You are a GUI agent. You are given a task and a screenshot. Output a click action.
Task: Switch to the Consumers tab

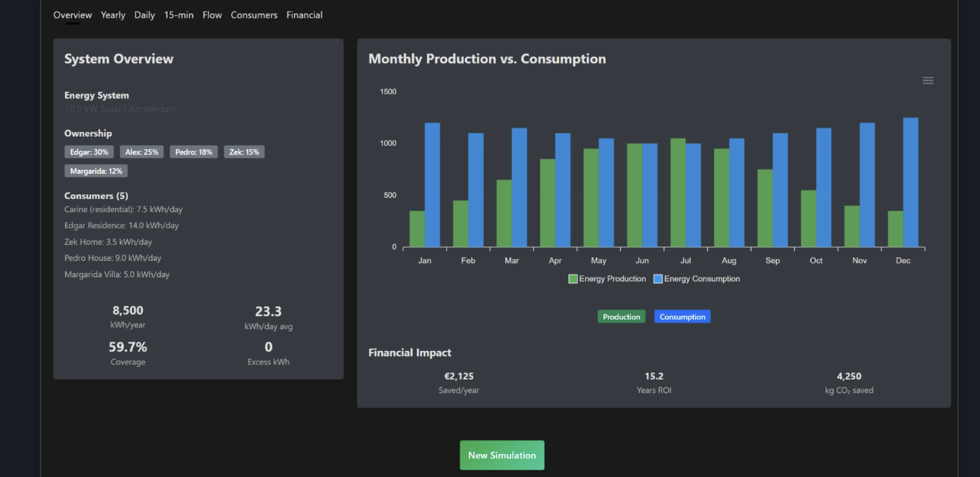(254, 15)
